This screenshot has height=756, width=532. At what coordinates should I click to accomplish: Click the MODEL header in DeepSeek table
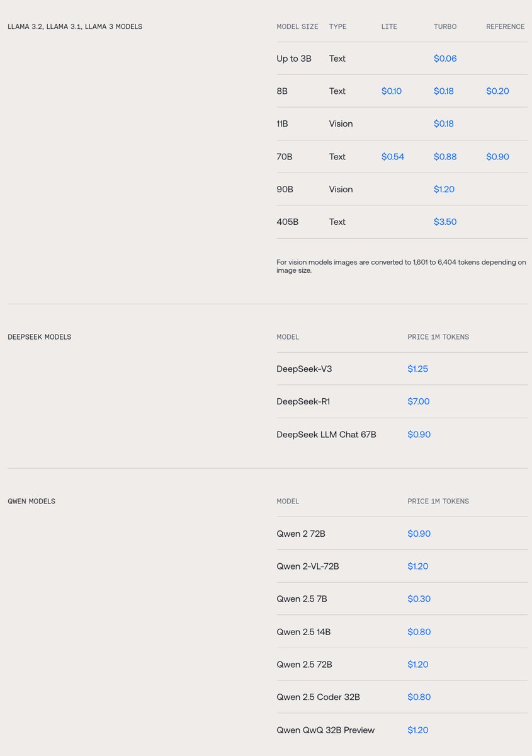click(288, 337)
